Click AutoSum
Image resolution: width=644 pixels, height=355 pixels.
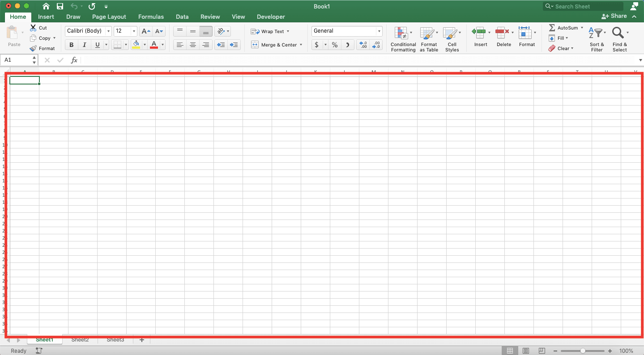click(x=566, y=28)
